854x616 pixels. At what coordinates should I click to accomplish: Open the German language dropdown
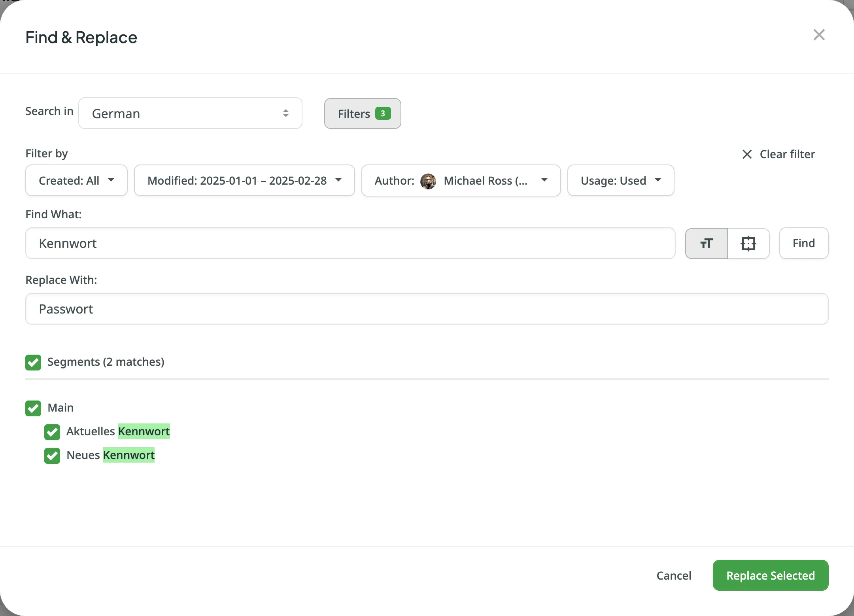pyautogui.click(x=190, y=113)
